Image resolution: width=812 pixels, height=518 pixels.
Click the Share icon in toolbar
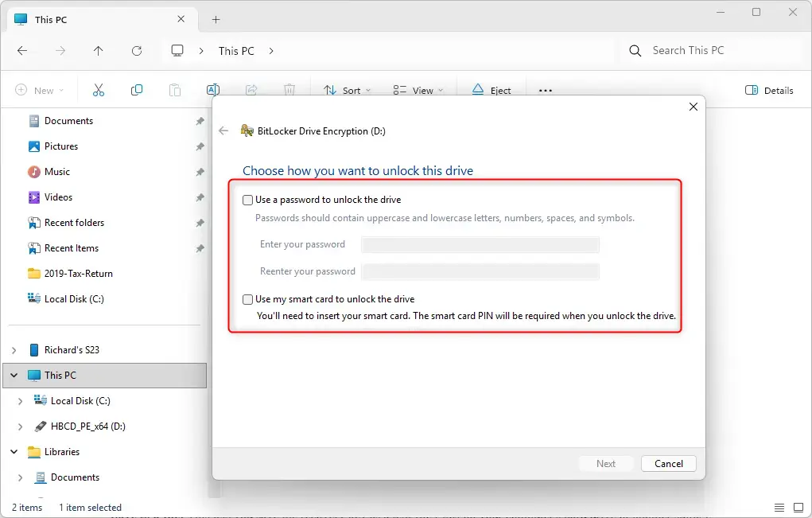[x=251, y=90]
